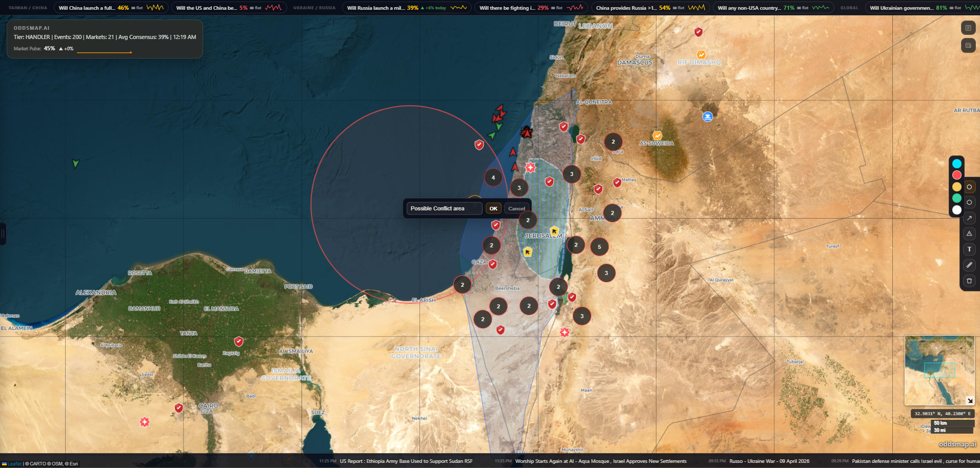The height and width of the screenshot is (468, 980).
Task: Select the arrow drawing tool
Action: pos(969,218)
